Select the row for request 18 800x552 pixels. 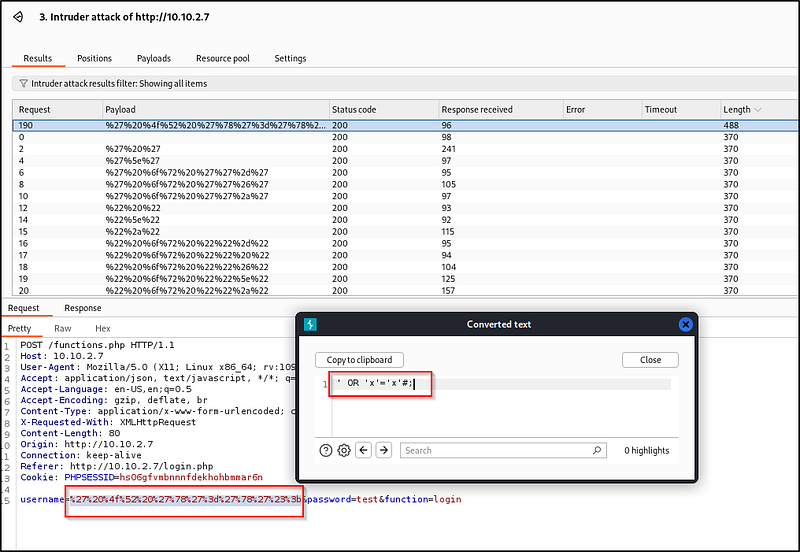point(404,267)
